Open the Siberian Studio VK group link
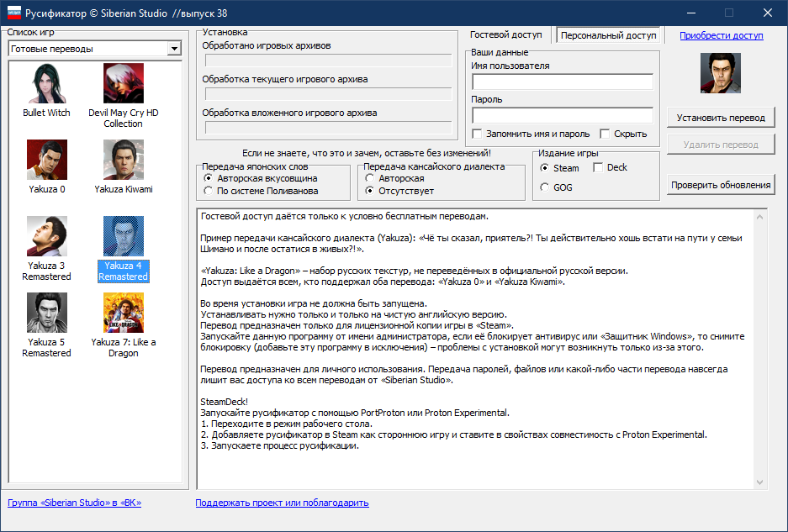The image size is (788, 532). [74, 503]
